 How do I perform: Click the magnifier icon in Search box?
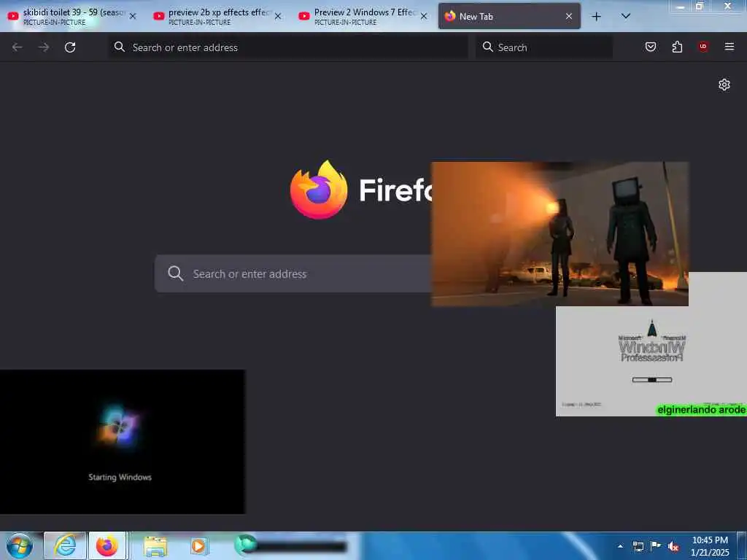[x=488, y=47]
